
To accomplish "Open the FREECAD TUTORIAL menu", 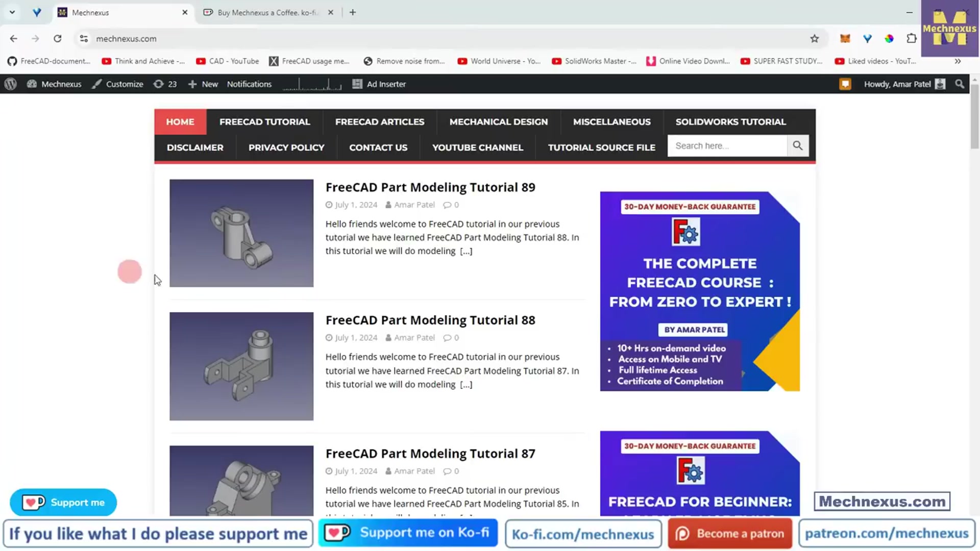I will 265,122.
